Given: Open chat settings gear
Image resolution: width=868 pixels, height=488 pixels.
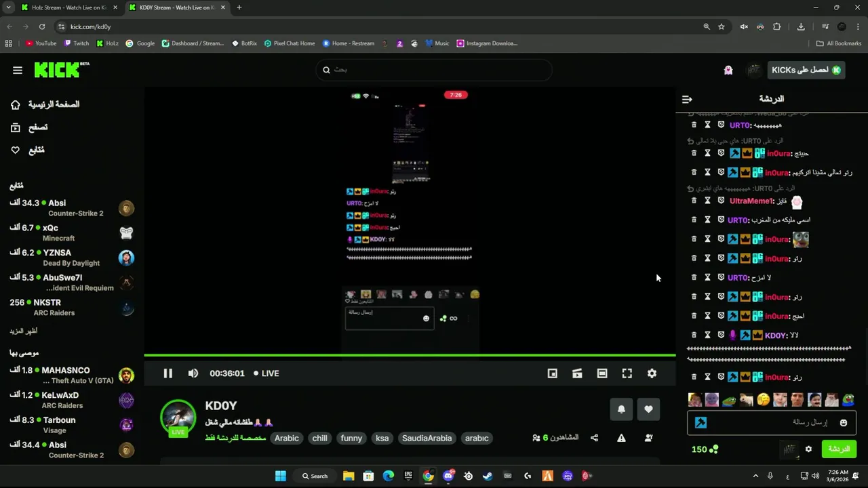Looking at the screenshot, I should pyautogui.click(x=808, y=449).
